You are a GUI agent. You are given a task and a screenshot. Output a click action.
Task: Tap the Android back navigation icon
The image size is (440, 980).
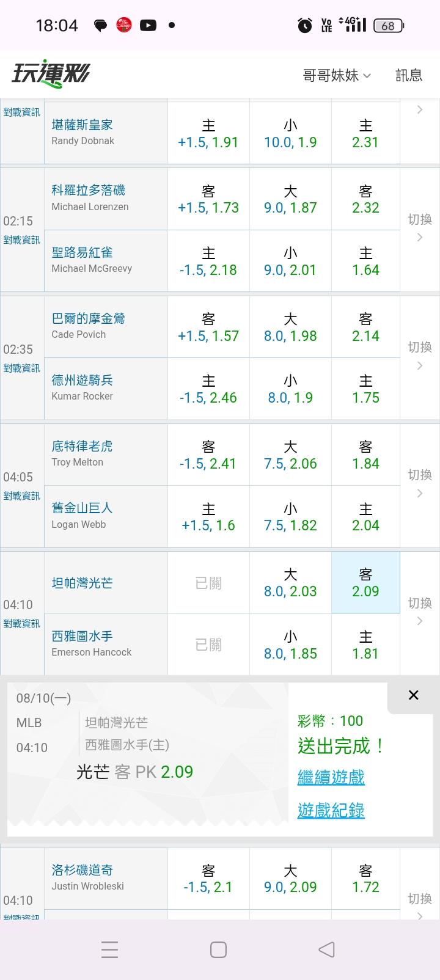[x=327, y=949]
